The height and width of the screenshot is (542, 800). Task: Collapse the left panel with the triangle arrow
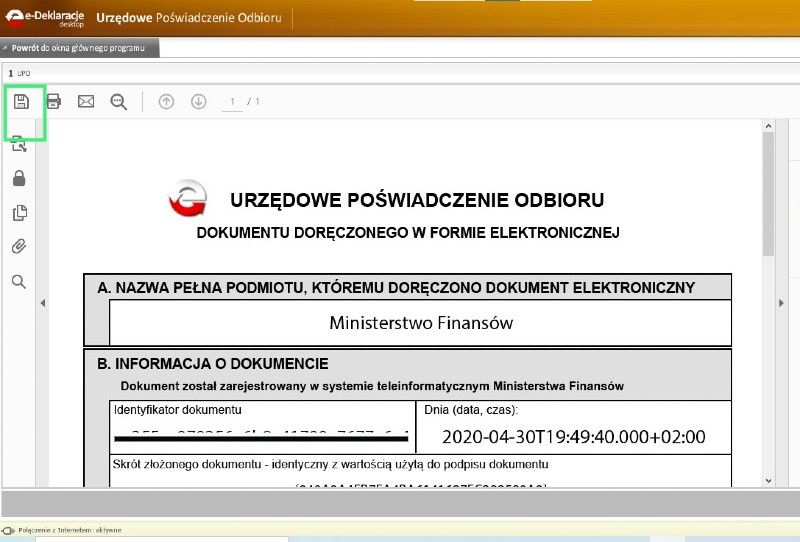(x=43, y=303)
